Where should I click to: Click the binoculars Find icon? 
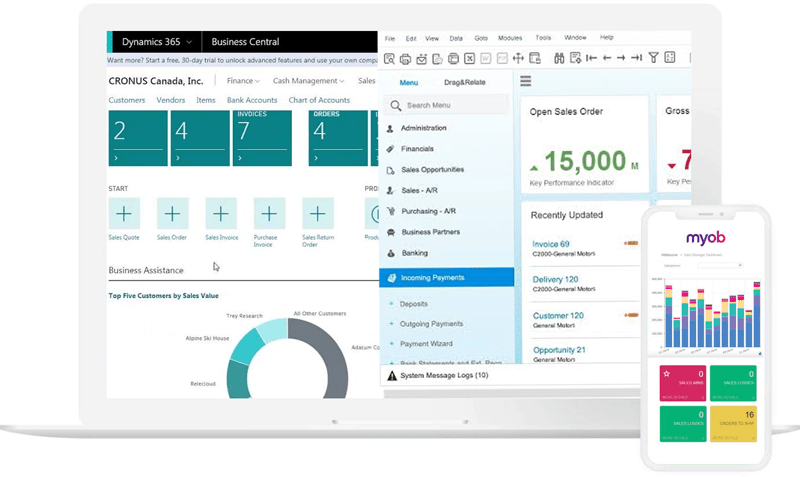point(559,58)
